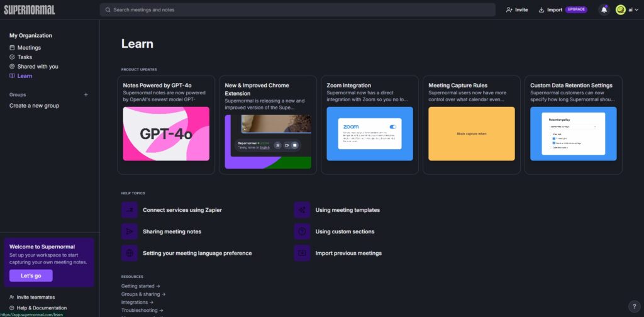Open the Custom Data Retention card image
Viewport: 644px width, 317px height.
tap(574, 134)
